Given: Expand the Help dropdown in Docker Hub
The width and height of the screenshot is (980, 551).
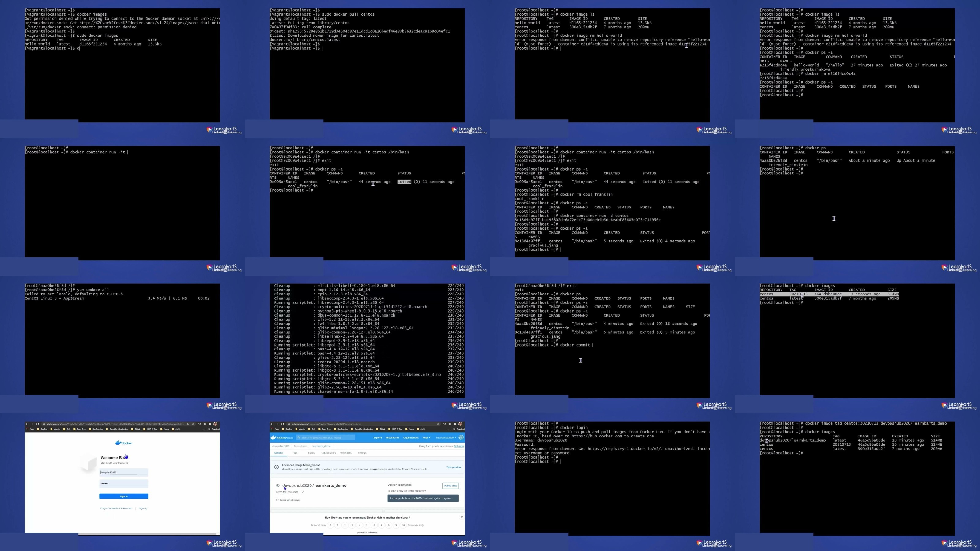Looking at the screenshot, I should (426, 438).
